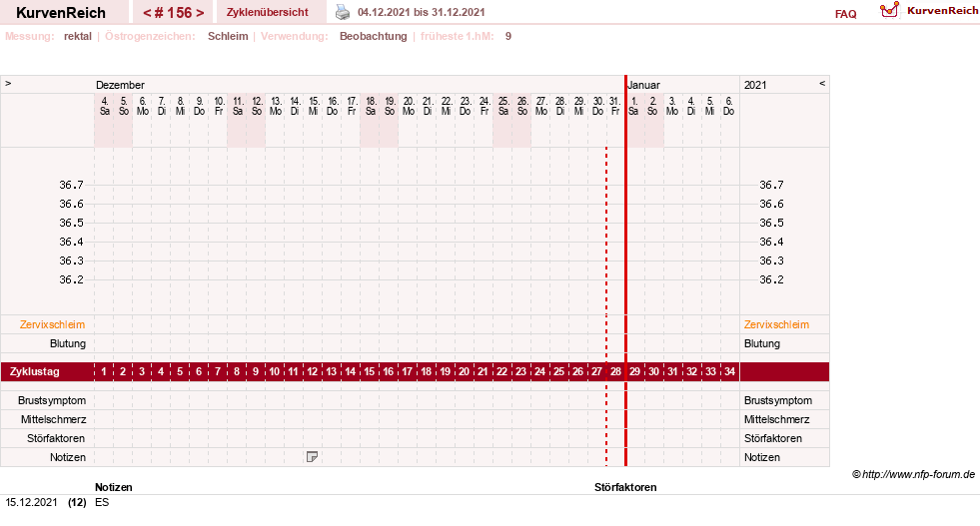This screenshot has width=980, height=526.
Task: Expand chart with left '>' arrow
Action: click(x=8, y=83)
